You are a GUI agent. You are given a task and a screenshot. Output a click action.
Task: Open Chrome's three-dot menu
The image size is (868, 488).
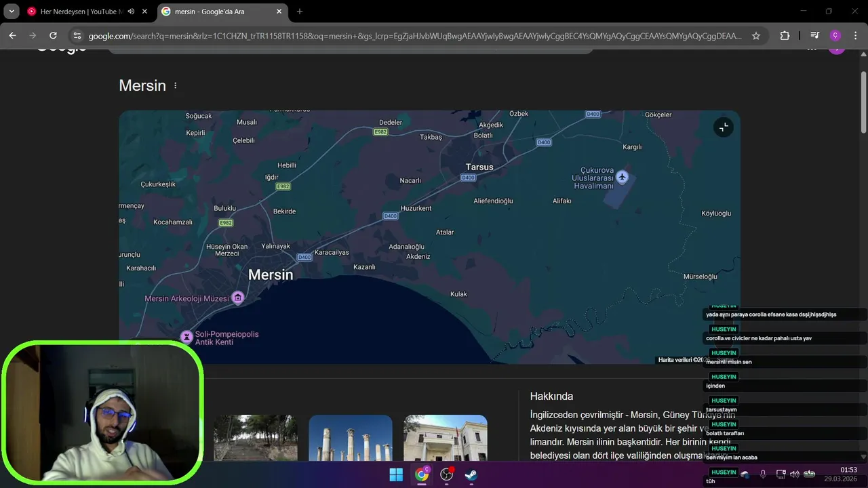pos(854,36)
